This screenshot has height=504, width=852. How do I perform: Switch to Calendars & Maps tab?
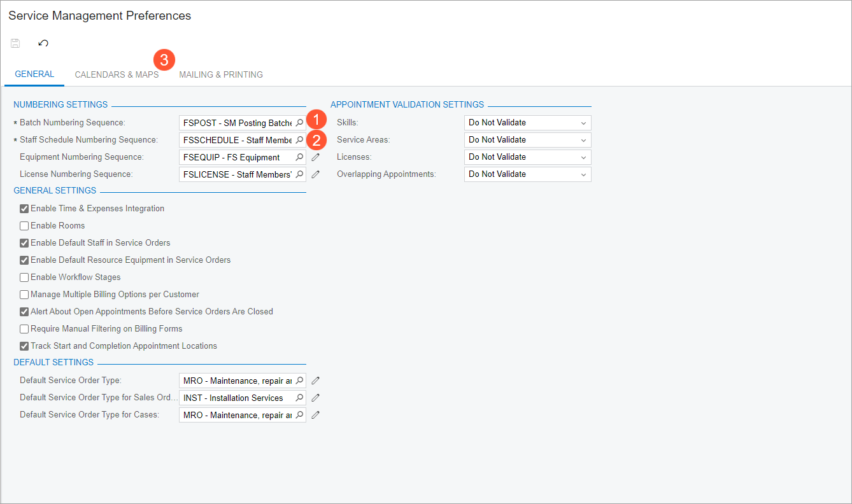[x=117, y=74]
